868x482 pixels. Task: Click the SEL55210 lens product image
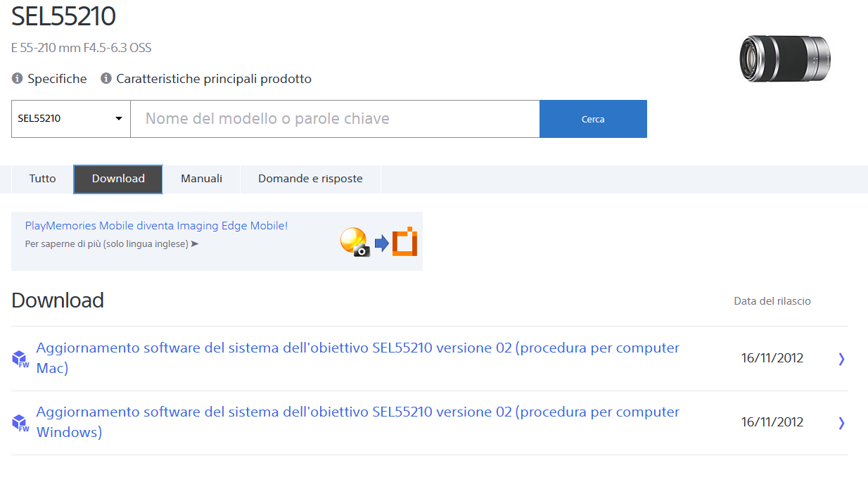(785, 59)
